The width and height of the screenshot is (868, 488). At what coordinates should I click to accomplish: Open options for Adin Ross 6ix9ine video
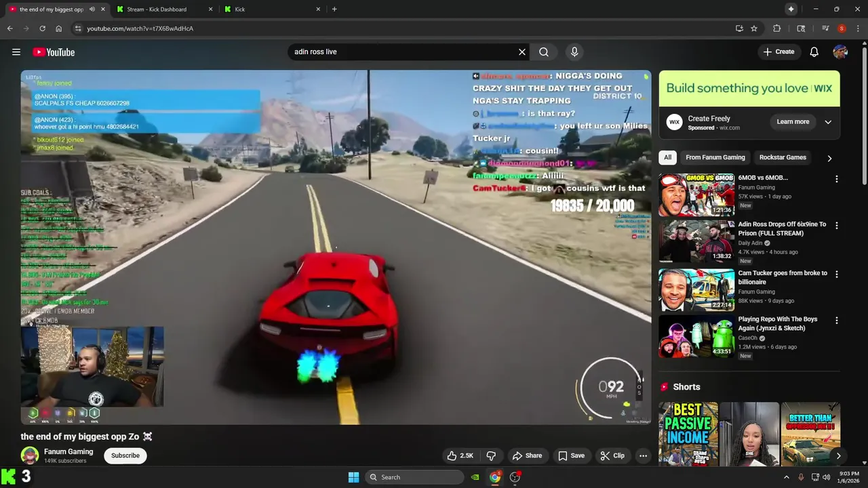tap(836, 225)
